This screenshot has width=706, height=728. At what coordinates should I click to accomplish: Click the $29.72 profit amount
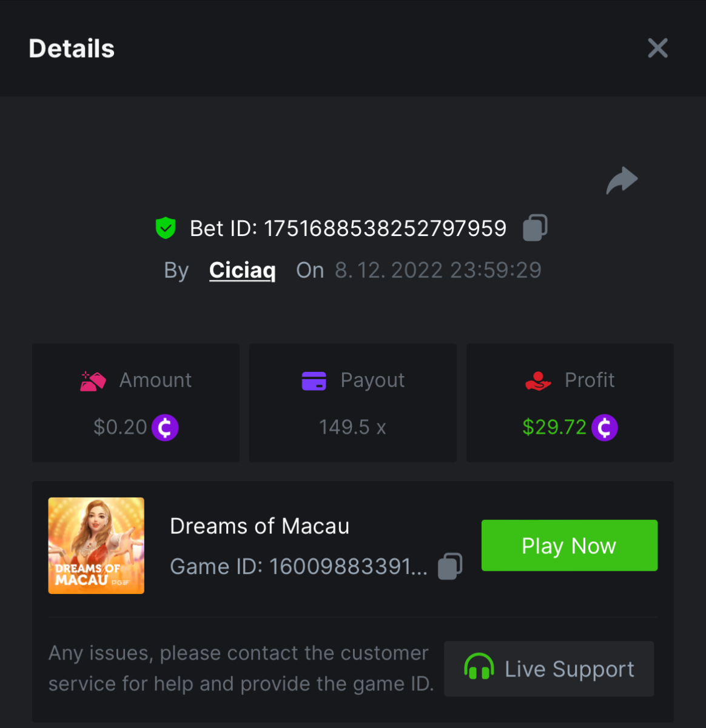pyautogui.click(x=554, y=428)
